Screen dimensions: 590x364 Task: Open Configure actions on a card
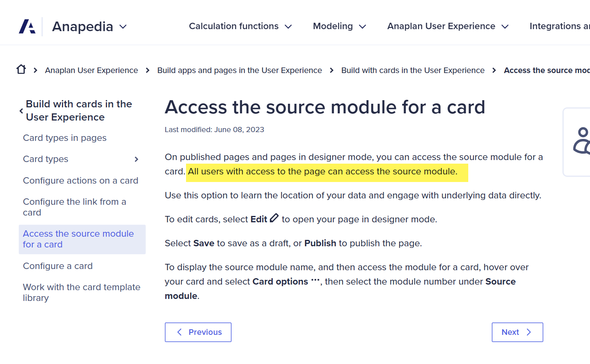[81, 181]
